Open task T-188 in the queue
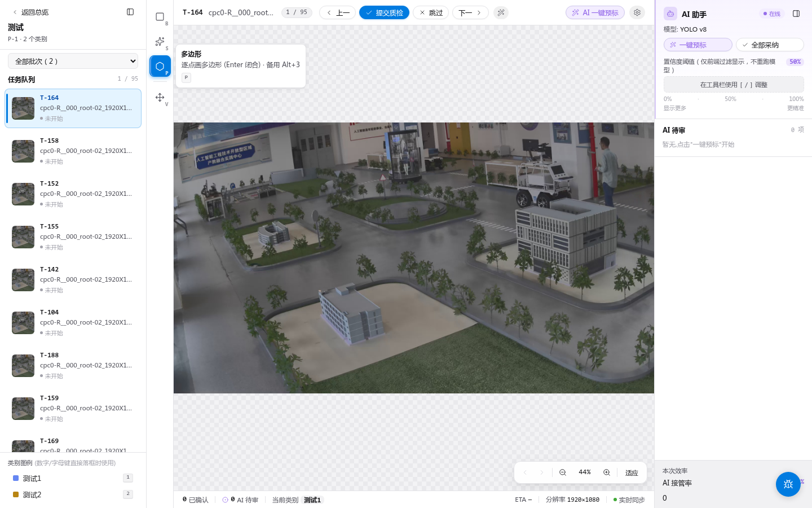 point(73,366)
